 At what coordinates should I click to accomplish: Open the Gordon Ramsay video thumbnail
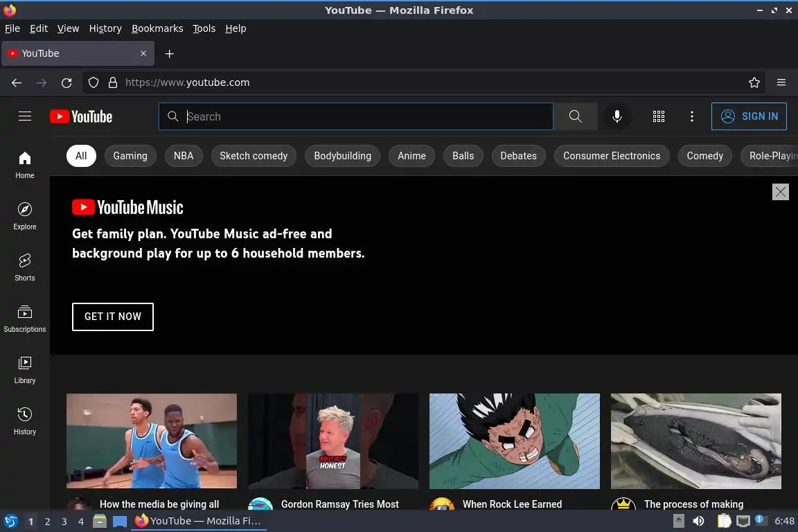pos(332,441)
